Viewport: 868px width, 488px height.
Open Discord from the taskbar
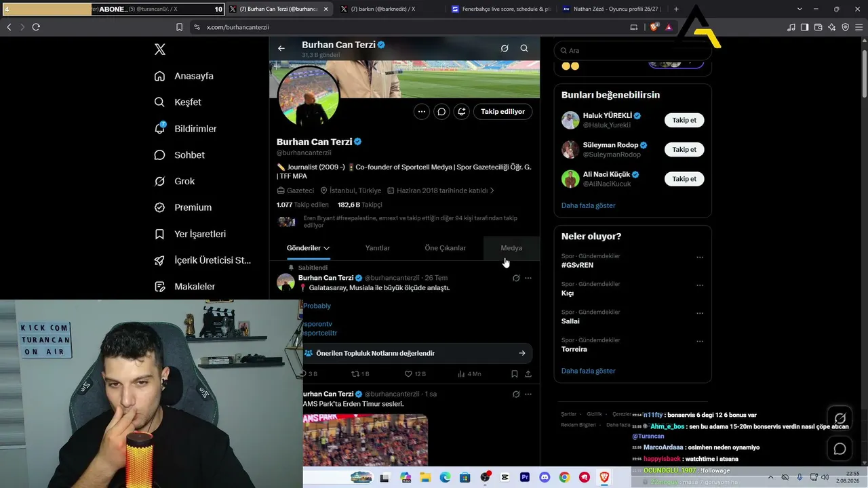click(545, 477)
